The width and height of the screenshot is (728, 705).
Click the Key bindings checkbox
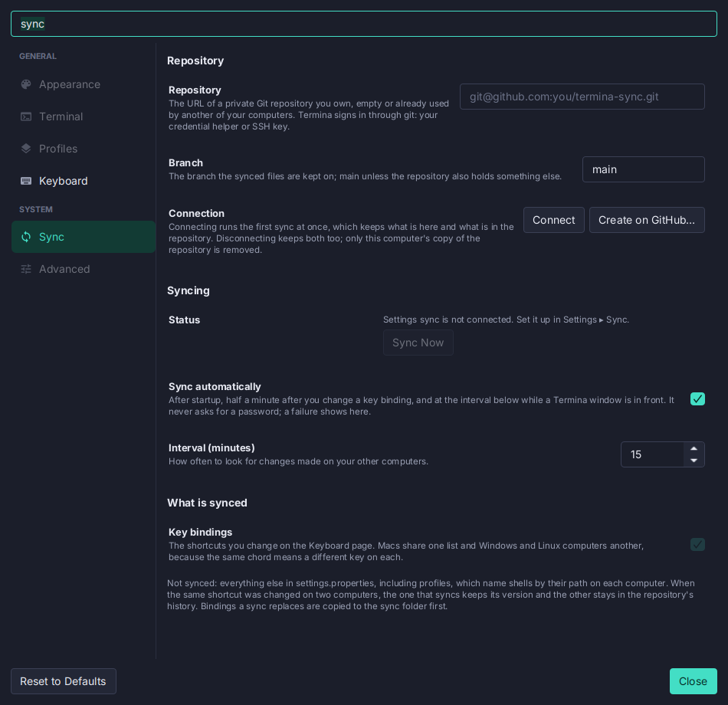point(697,544)
